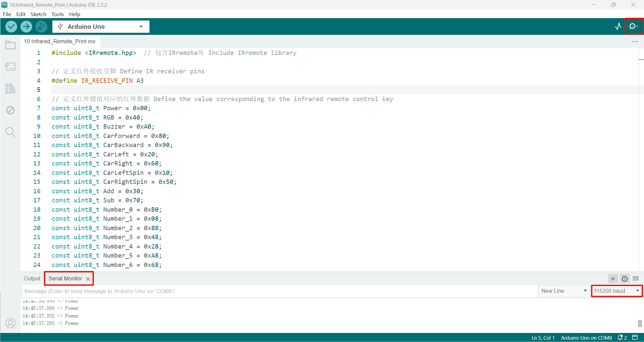Image resolution: width=644 pixels, height=342 pixels.
Task: Open the Arduino Uno board selector dropdown
Action: point(101,26)
